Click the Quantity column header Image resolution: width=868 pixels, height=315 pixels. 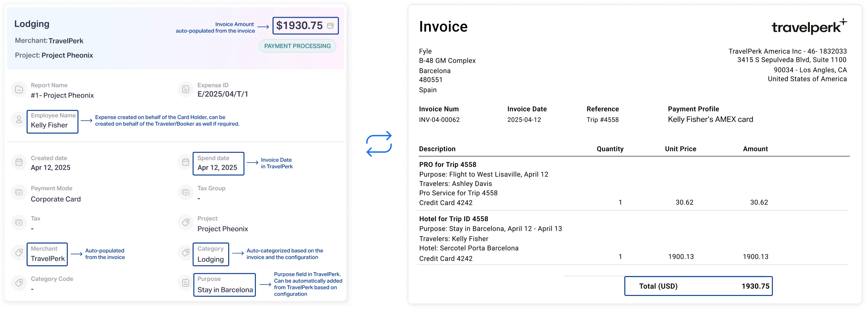tap(610, 149)
